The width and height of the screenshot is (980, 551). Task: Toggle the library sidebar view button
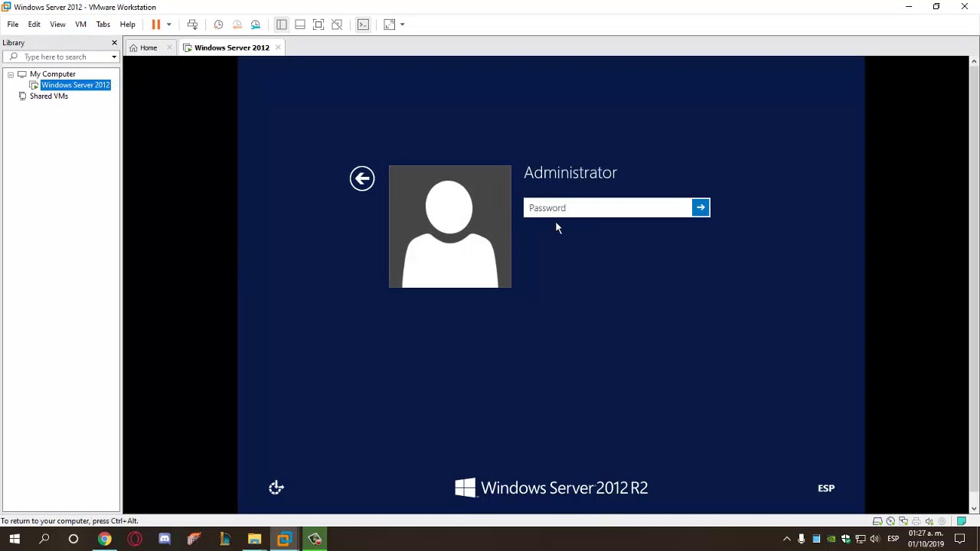(x=282, y=24)
